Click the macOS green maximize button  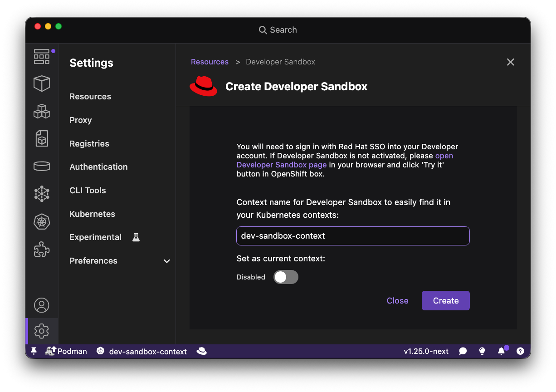coord(59,26)
